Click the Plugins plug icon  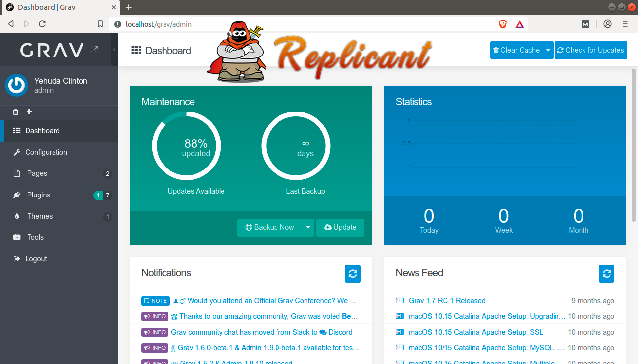(17, 195)
